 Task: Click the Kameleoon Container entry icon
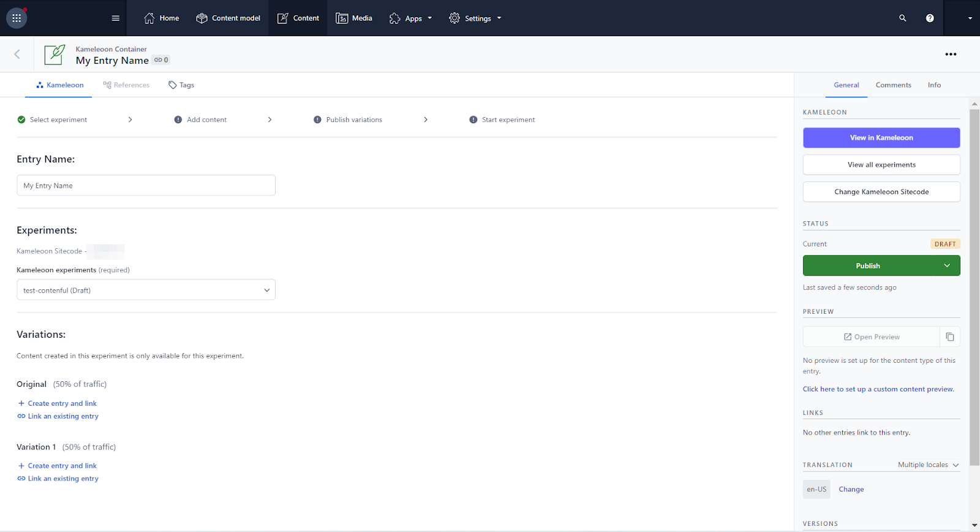pos(55,55)
